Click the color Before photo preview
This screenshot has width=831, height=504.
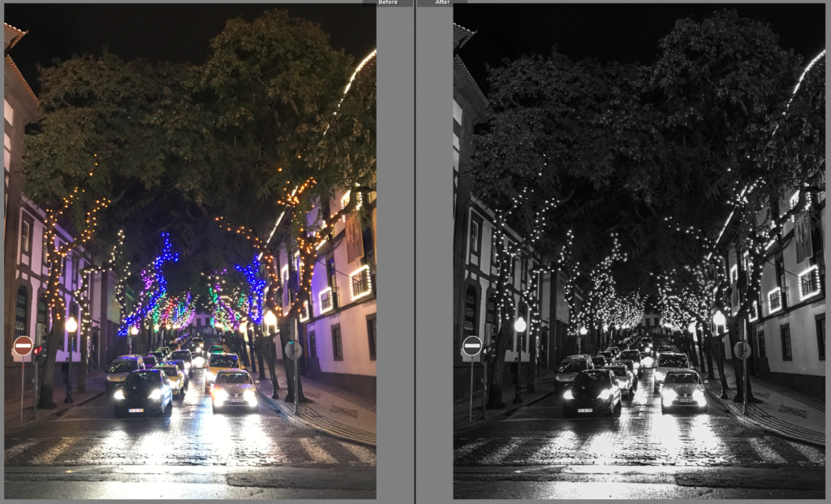(190, 252)
